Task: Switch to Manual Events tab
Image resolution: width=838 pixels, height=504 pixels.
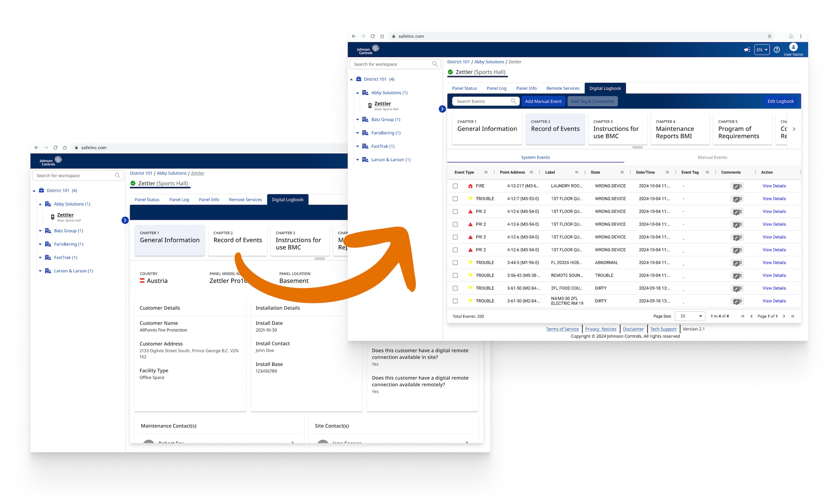Action: 712,157
